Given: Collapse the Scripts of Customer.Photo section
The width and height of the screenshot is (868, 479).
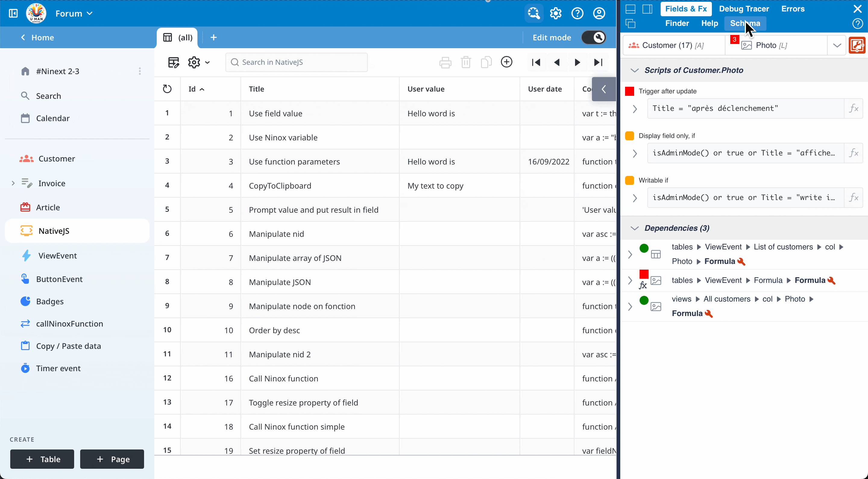Looking at the screenshot, I should click(634, 70).
